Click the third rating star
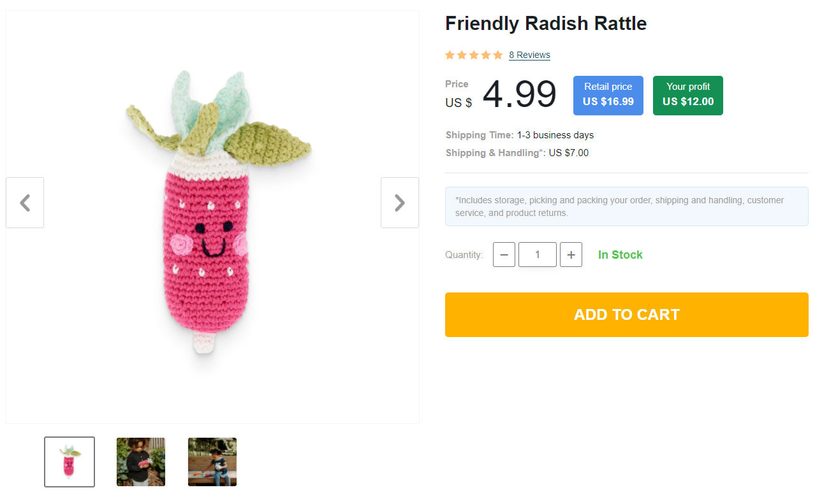 [474, 55]
